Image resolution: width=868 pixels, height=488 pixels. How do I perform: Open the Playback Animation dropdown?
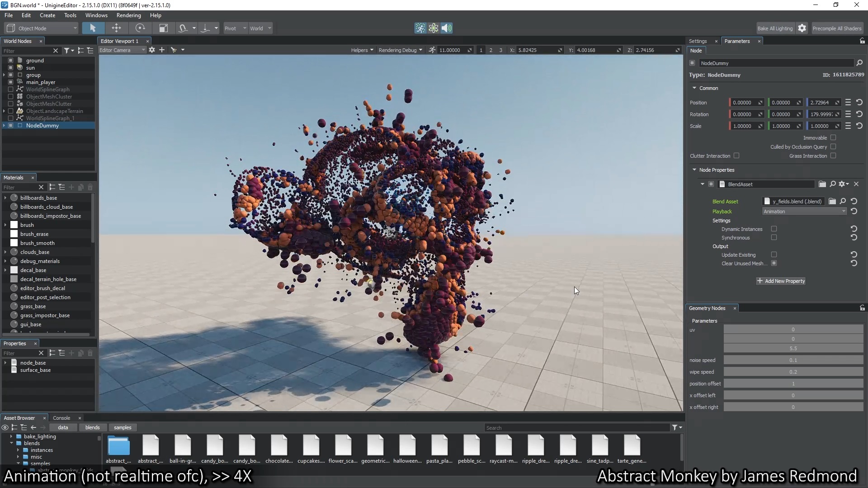click(805, 211)
